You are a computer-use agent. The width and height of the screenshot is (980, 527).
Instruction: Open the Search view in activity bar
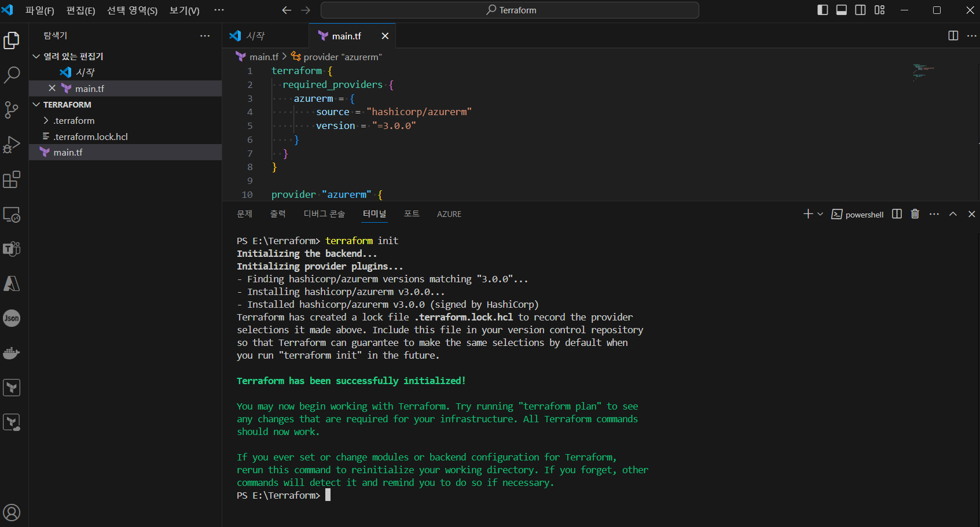[x=12, y=75]
